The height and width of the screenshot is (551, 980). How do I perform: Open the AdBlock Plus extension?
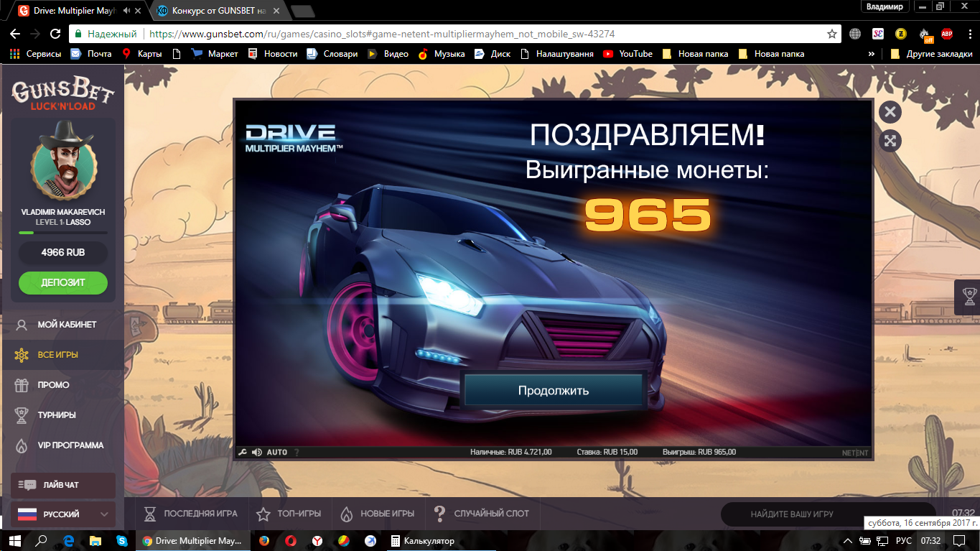tap(947, 34)
